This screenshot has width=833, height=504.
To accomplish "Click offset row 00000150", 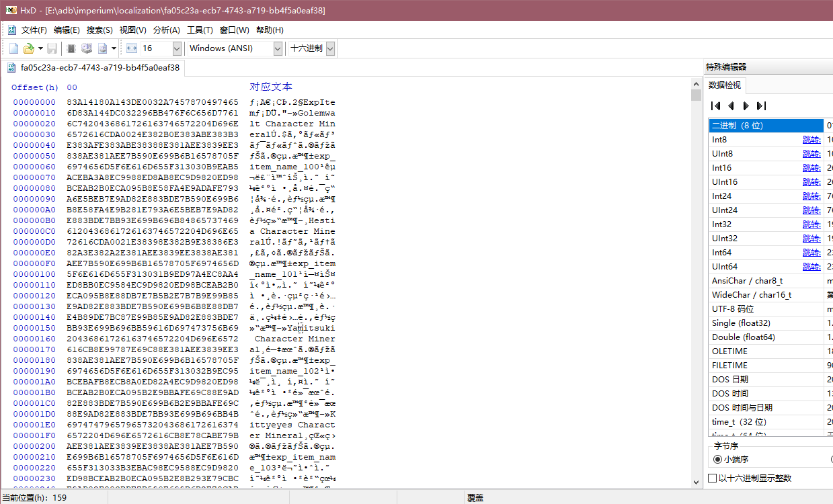I will point(34,328).
